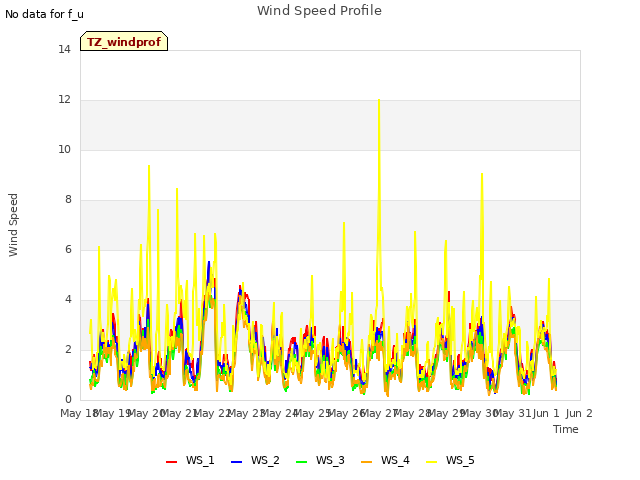The width and height of the screenshot is (640, 480).
Task: Click the y-axis tick value 8
Action: (68, 200)
